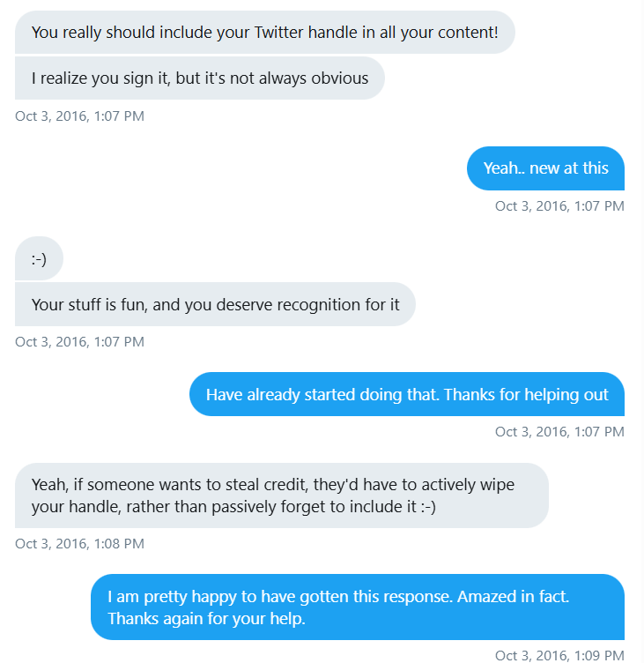This screenshot has width=644, height=663.
Task: Click the 1:08 PM timestamp
Action: 79,544
